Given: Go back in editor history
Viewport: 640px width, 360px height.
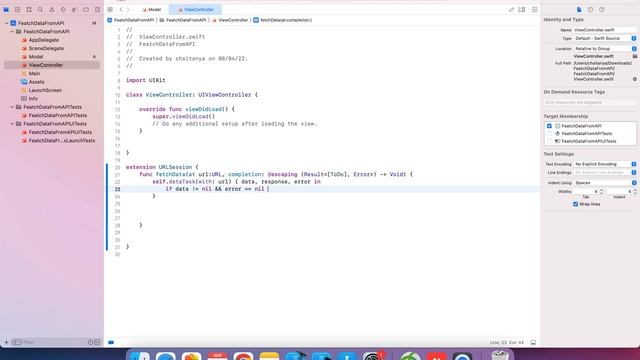Looking at the screenshot, I should (121, 9).
